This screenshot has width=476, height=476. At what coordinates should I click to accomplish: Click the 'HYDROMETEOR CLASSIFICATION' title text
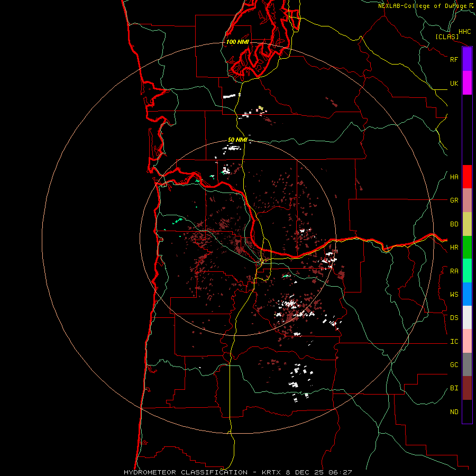tap(186, 472)
